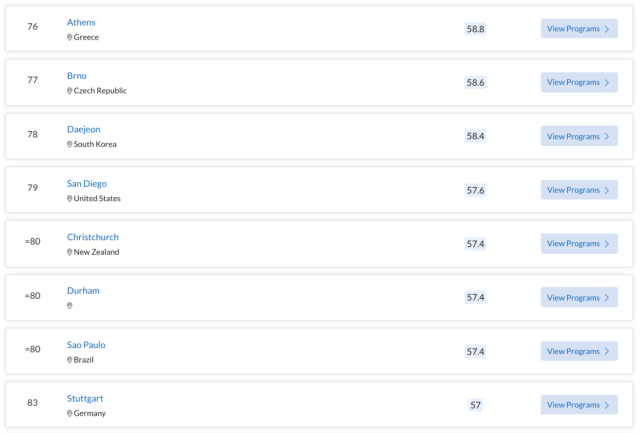The image size is (641, 433).
Task: Click the location pin beside New Zealand
Action: pyautogui.click(x=69, y=252)
